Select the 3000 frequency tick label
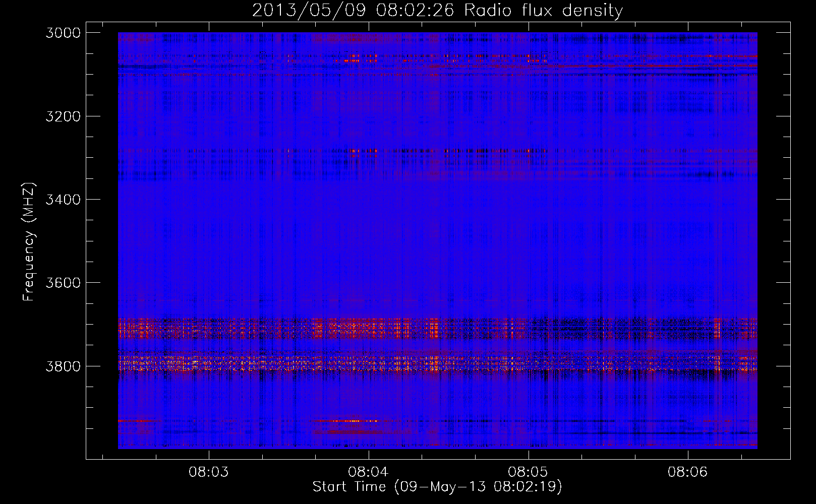816x504 pixels. 63,33
